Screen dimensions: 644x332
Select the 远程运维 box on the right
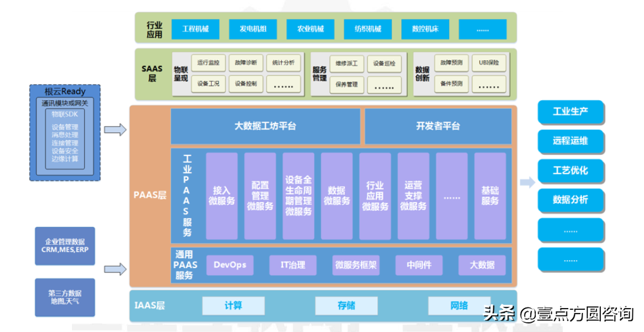click(x=570, y=141)
